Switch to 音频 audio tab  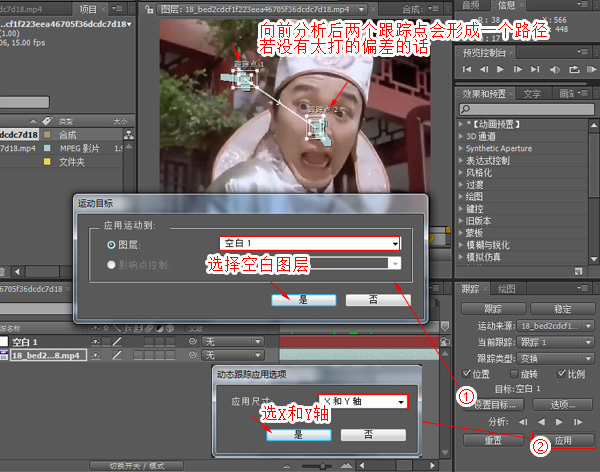pos(471,5)
